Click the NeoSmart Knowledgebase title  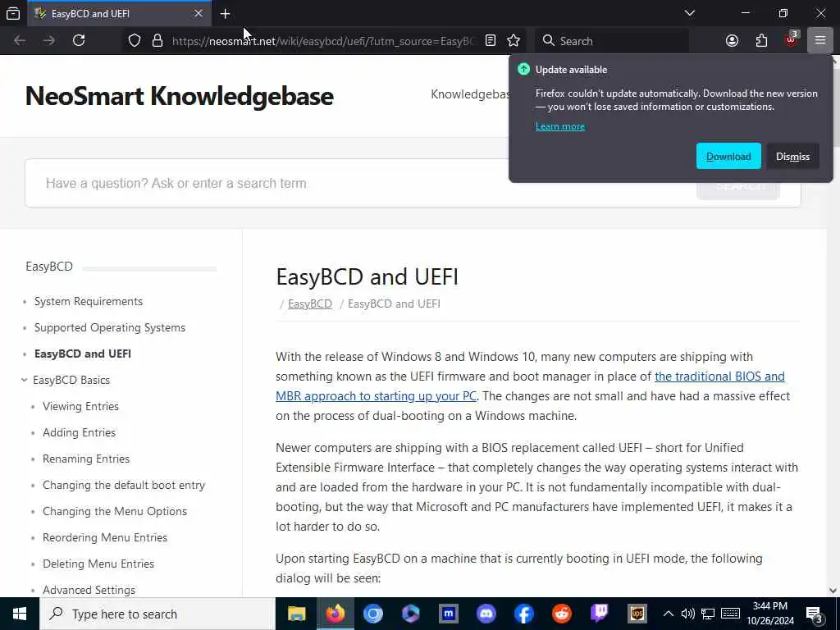[x=180, y=97]
